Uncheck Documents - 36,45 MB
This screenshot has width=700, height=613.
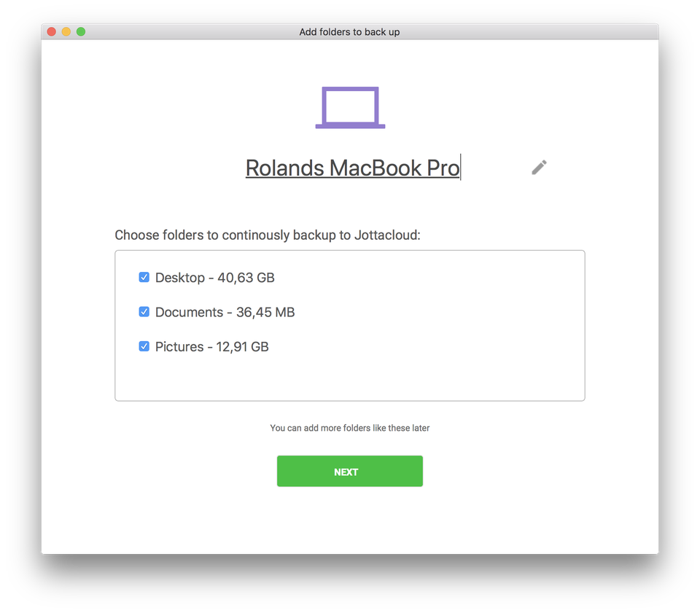(x=144, y=311)
